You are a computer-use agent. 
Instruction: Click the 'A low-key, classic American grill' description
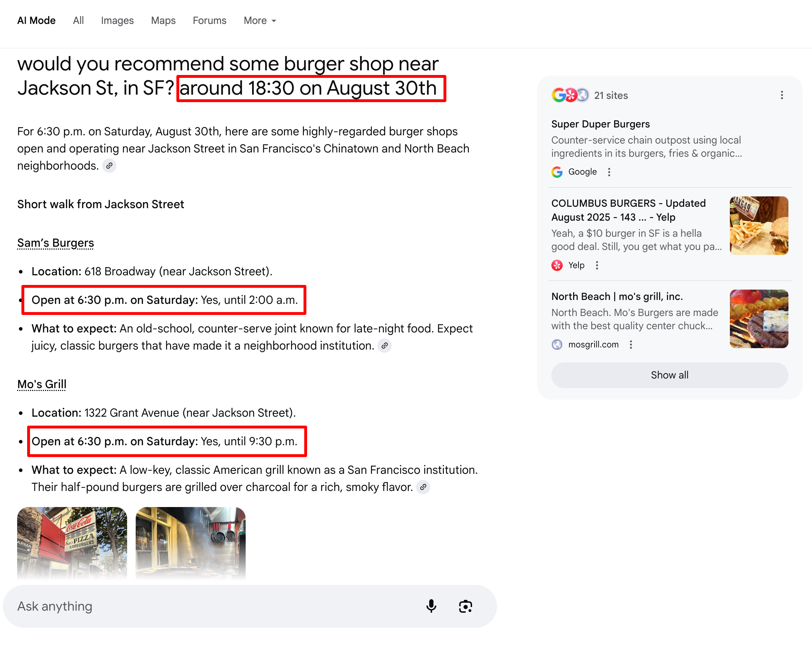[255, 478]
